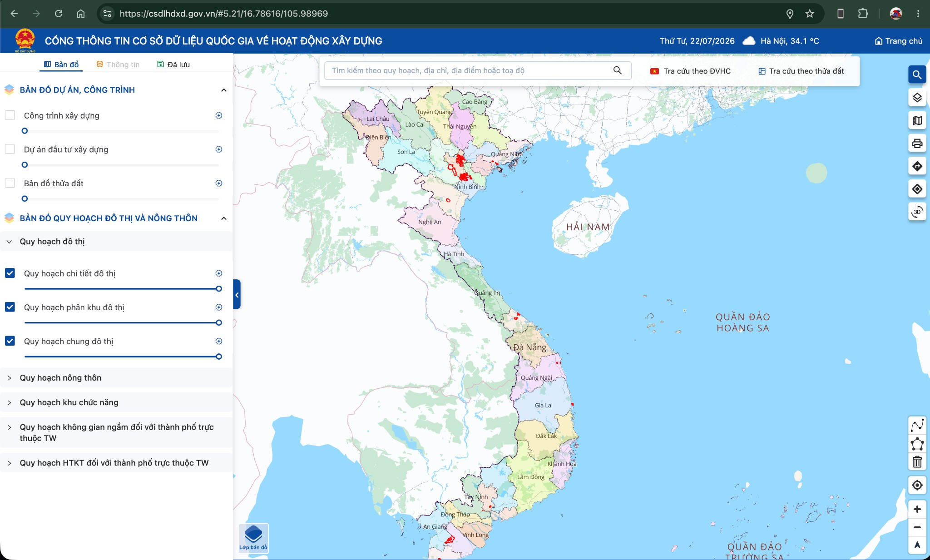930x560 pixels.
Task: Go to Trang chủ home link
Action: pos(898,41)
